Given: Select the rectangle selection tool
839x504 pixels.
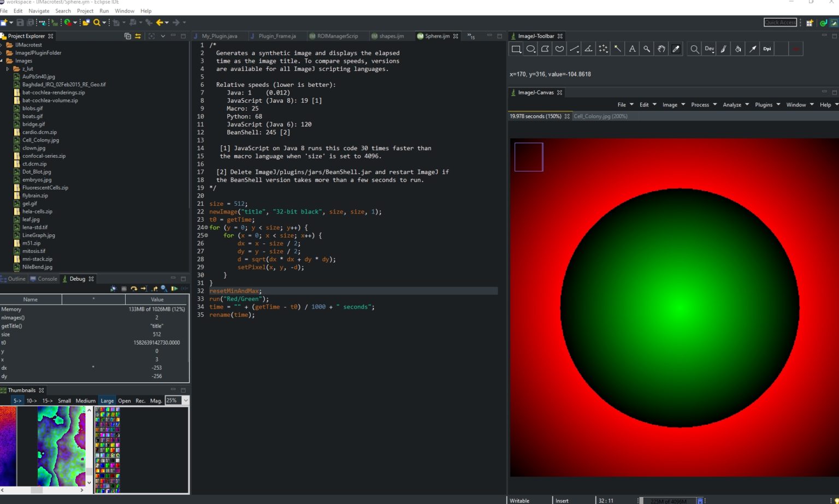Looking at the screenshot, I should [516, 48].
